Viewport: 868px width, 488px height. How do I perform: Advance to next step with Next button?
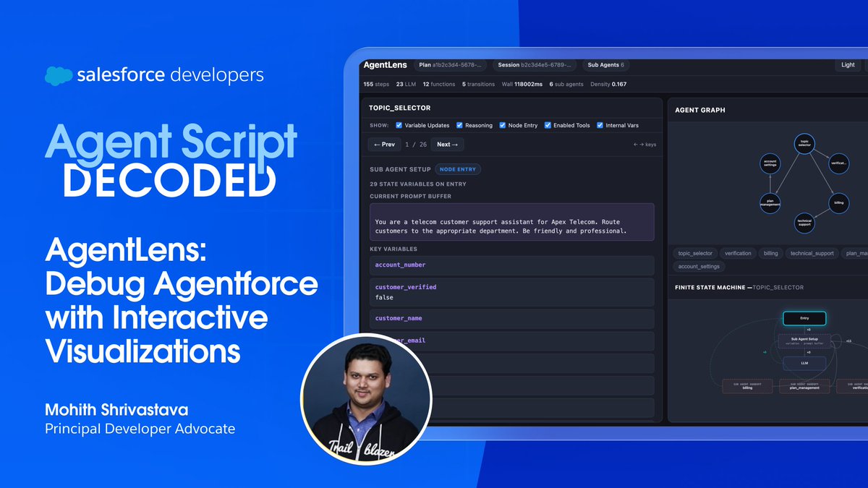[448, 145]
